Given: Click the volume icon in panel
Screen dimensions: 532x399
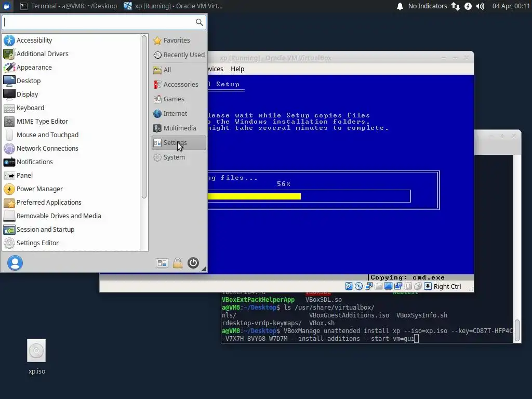Looking at the screenshot, I should (x=480, y=6).
